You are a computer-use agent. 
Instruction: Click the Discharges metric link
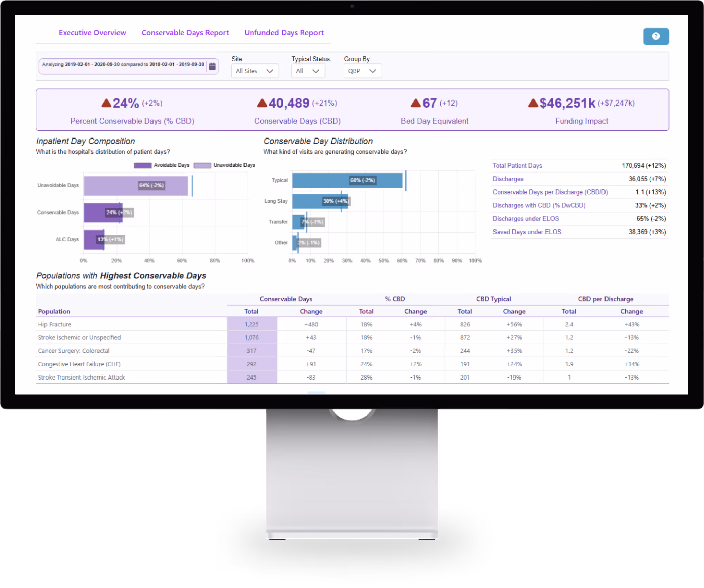[508, 179]
